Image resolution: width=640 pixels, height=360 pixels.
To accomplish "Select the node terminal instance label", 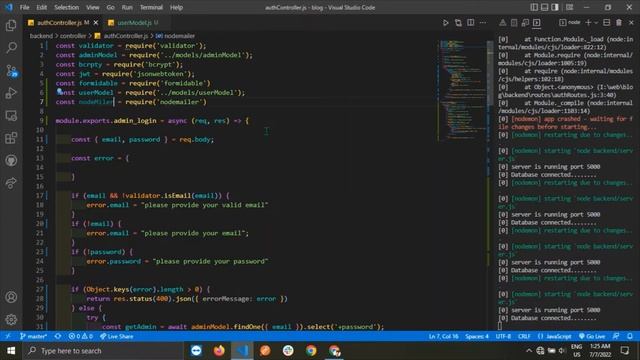I will tap(569, 23).
